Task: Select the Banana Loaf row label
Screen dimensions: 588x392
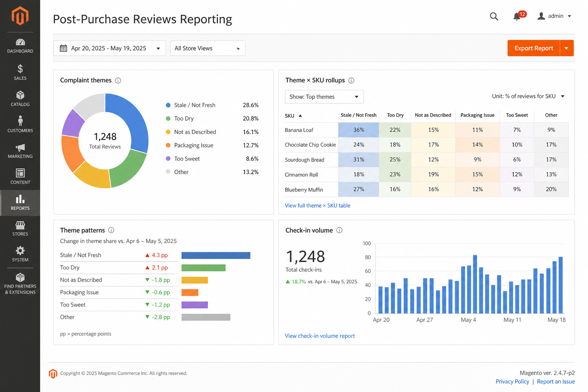Action: [299, 130]
